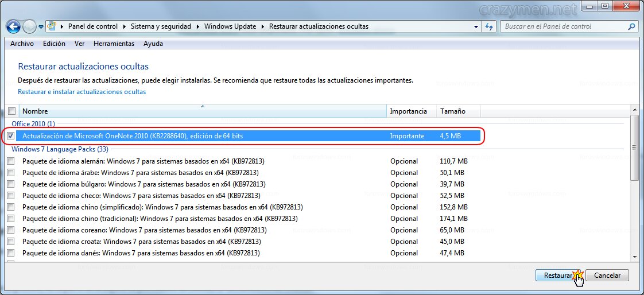Click Sistema y seguridad in the breadcrumb
644x295 pixels.
[x=161, y=26]
